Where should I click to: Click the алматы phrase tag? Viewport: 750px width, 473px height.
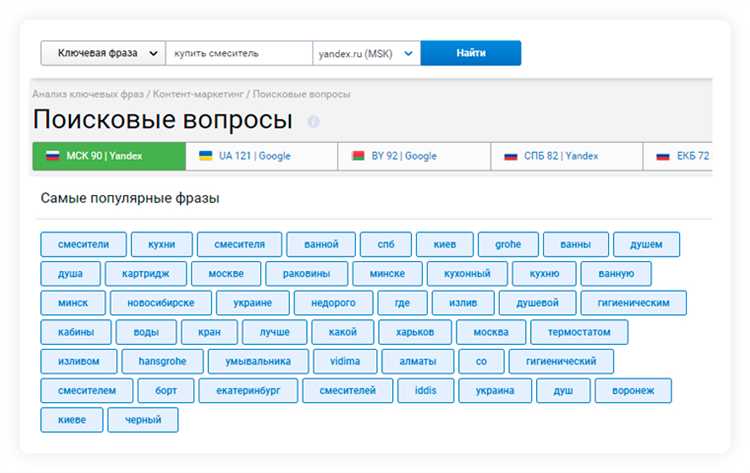pos(418,361)
